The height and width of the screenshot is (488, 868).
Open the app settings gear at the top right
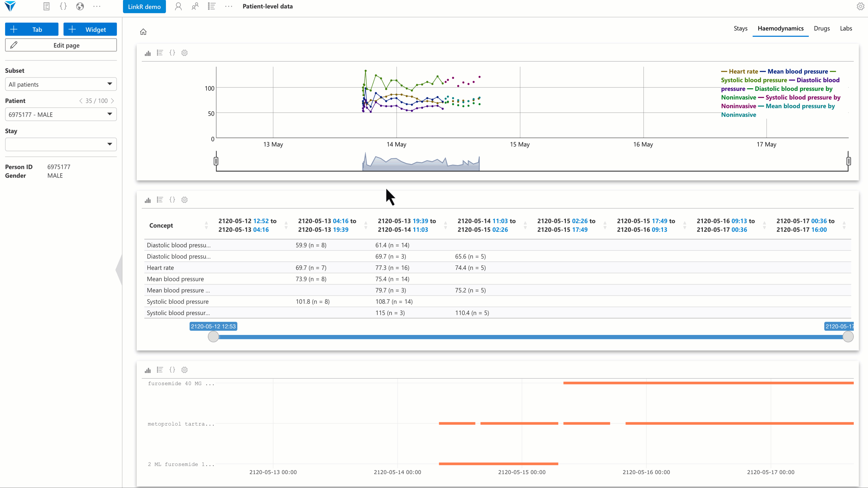(860, 7)
